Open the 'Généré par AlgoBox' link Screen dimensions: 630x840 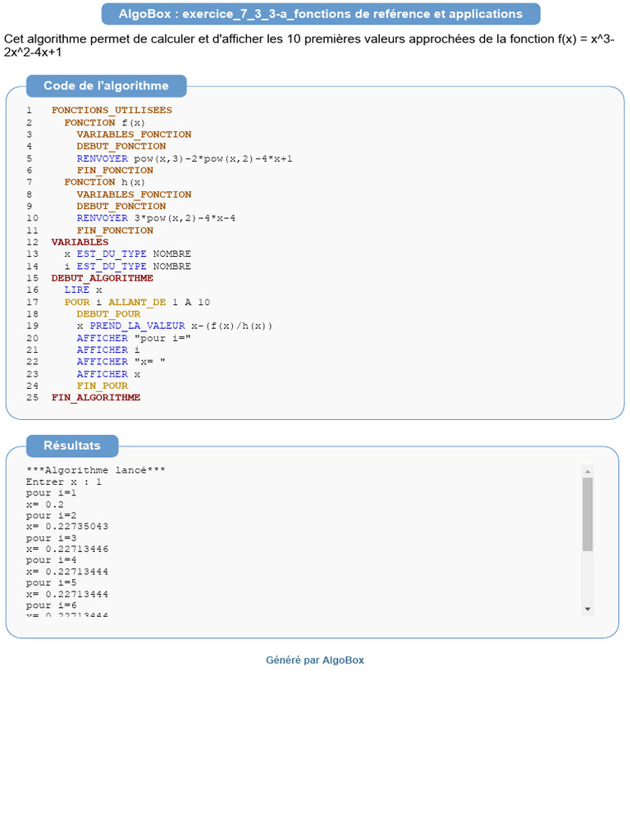point(315,660)
